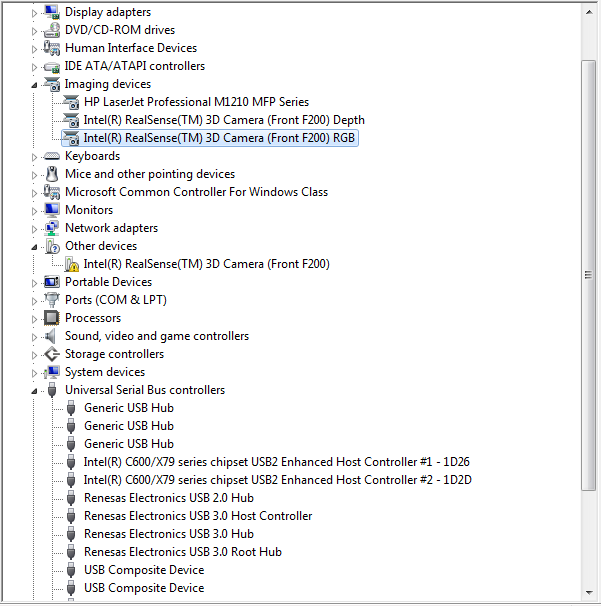Click the Processors chip icon
The height and width of the screenshot is (606, 601).
pos(52,318)
